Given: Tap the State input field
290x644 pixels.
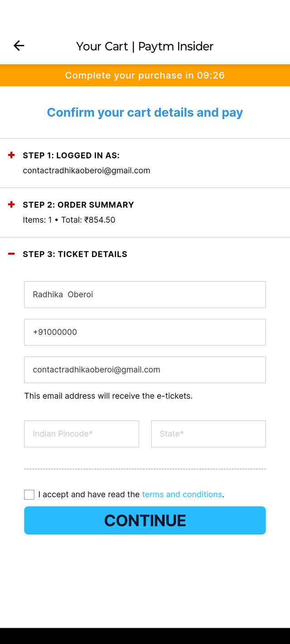Looking at the screenshot, I should coord(208,434).
